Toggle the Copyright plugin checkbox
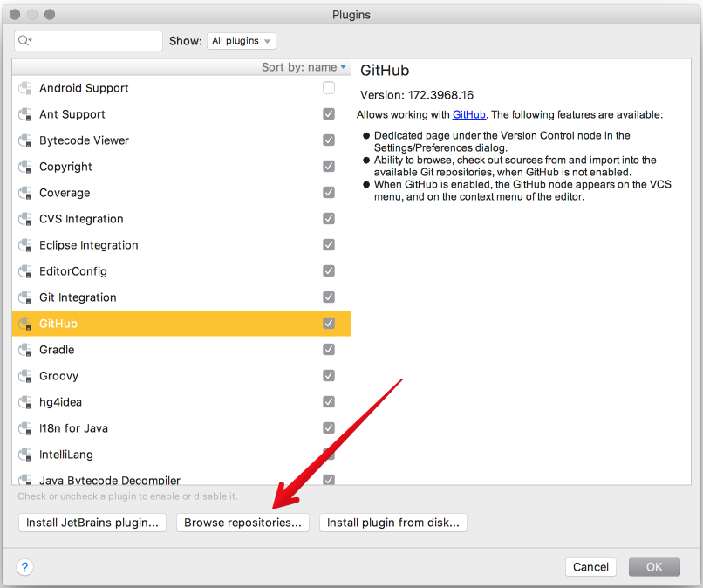 [x=329, y=167]
